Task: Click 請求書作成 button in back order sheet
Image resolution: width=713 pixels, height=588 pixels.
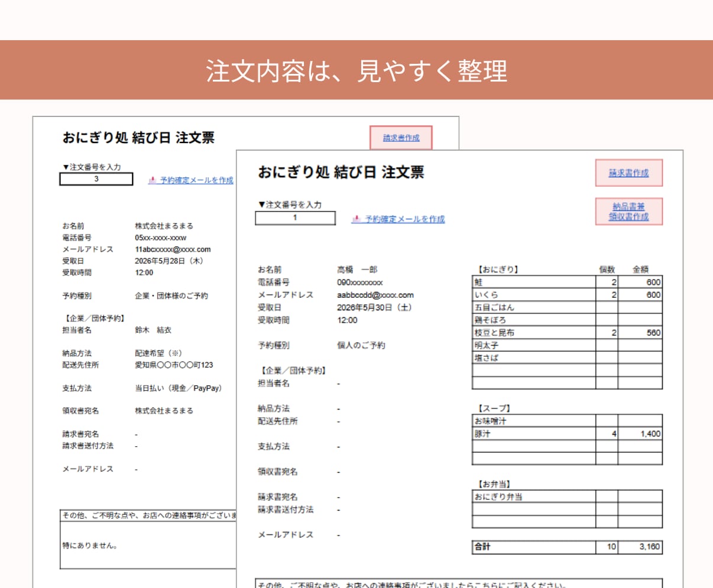Action: pos(401,138)
